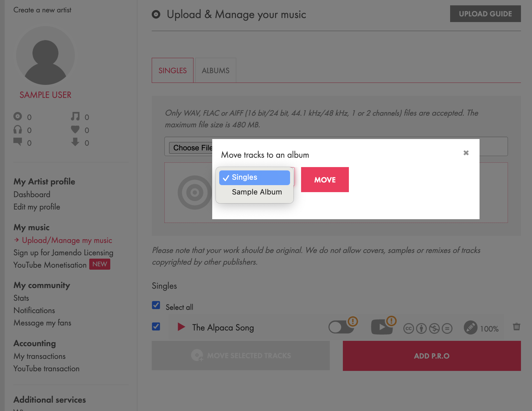The image size is (532, 411).
Task: Click Create a new artist link
Action: coord(42,10)
